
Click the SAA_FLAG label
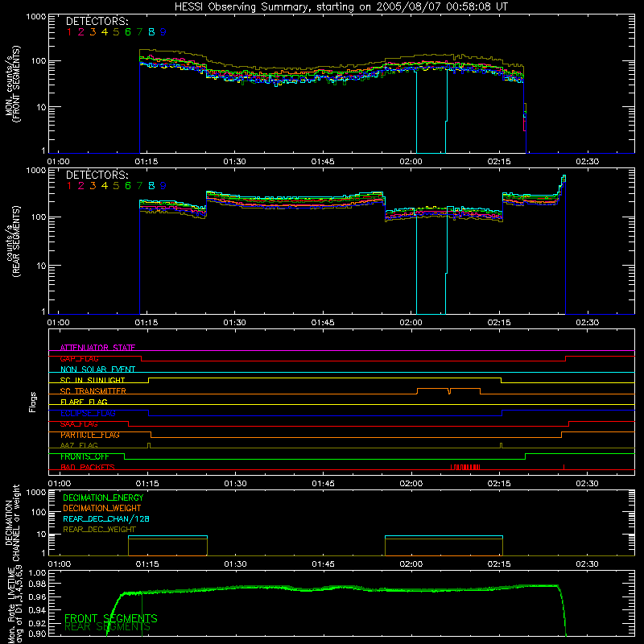(79, 424)
